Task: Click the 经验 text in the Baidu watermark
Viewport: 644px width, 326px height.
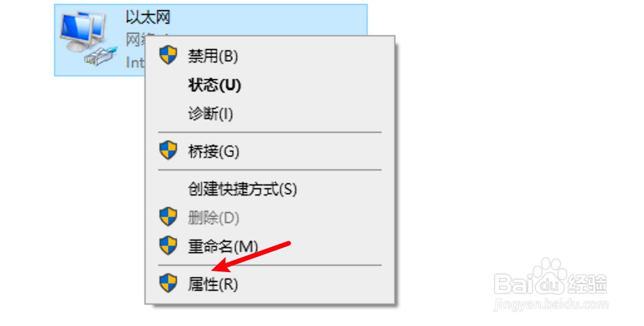Action: (x=588, y=284)
